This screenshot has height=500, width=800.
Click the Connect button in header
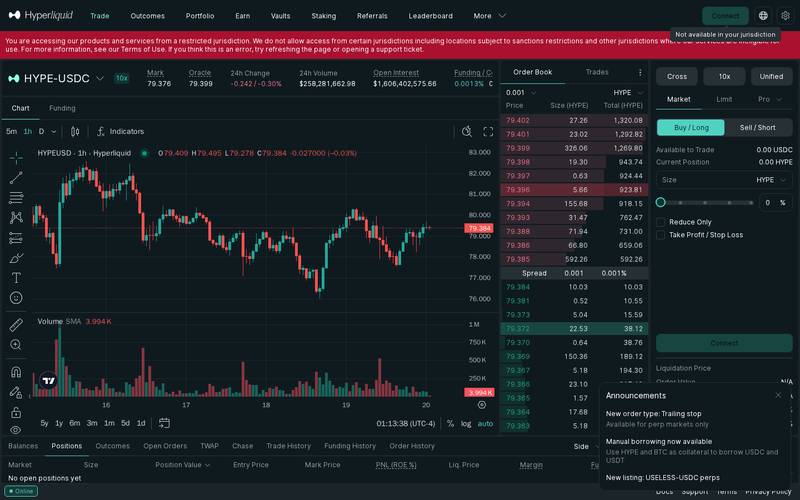[x=725, y=16]
